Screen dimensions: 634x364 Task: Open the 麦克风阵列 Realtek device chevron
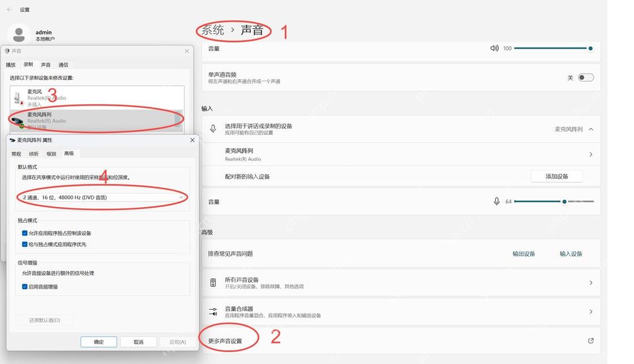(x=591, y=155)
